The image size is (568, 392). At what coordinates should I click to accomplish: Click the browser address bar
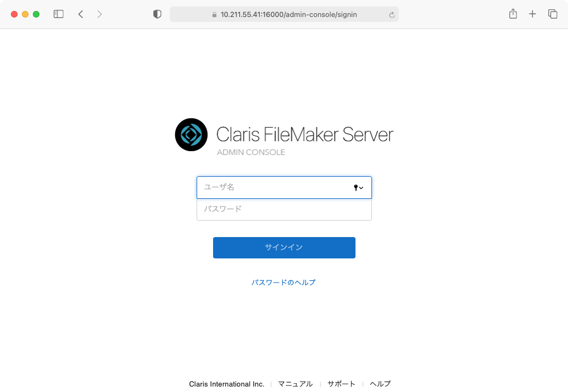pyautogui.click(x=284, y=14)
